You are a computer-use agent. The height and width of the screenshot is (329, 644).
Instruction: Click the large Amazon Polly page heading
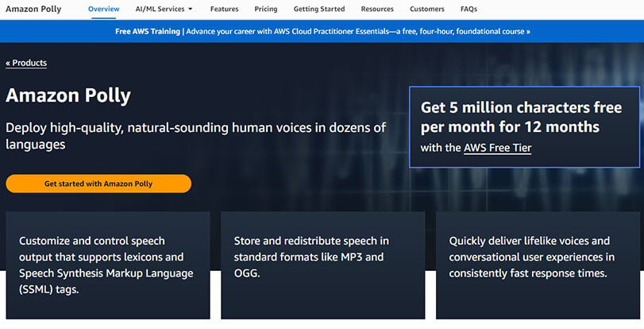[68, 95]
